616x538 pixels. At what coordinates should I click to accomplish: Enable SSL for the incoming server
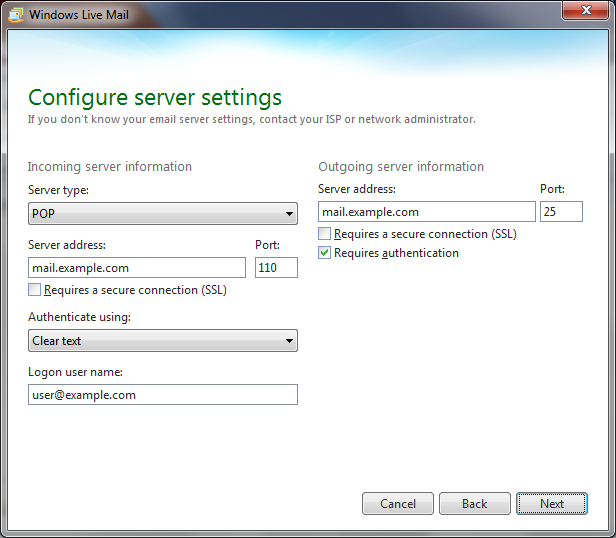pos(35,290)
